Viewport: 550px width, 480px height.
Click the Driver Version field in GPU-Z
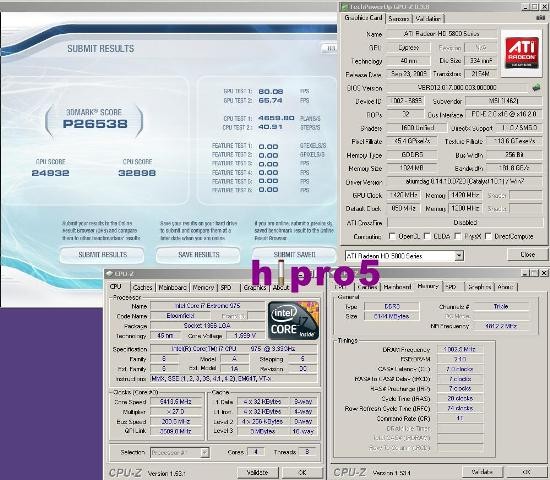point(464,182)
